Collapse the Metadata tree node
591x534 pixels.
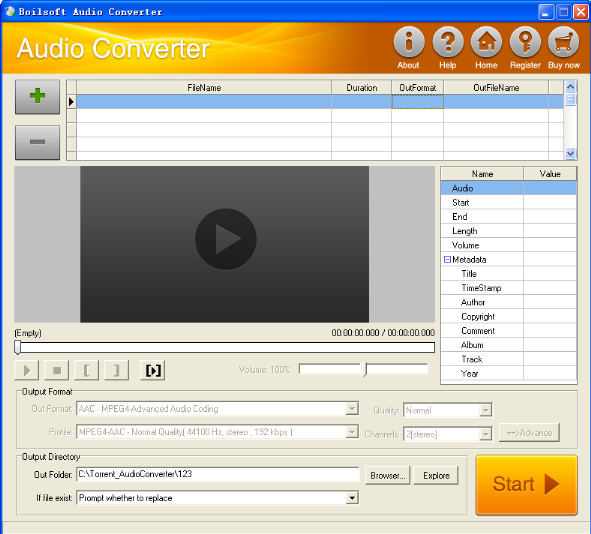click(x=447, y=259)
